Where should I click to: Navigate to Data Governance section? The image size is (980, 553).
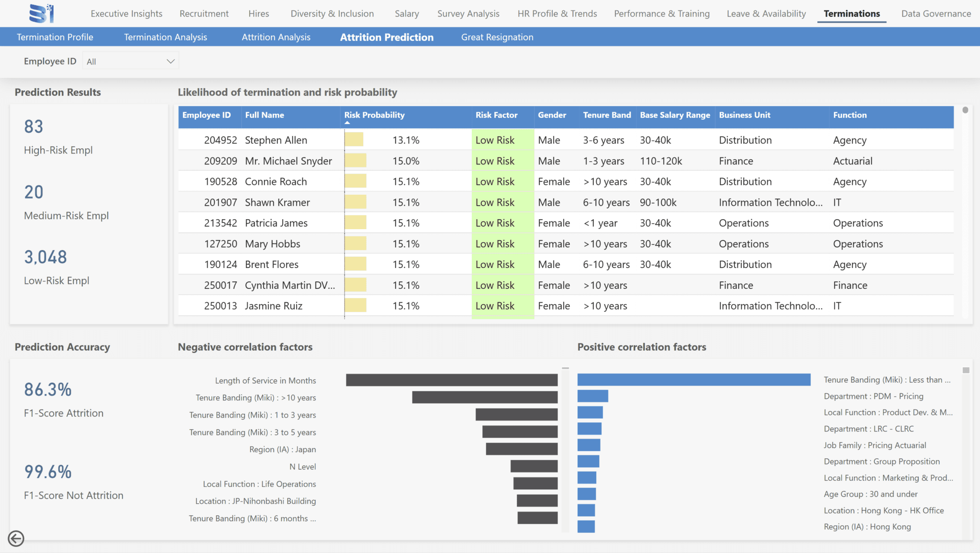pyautogui.click(x=936, y=13)
